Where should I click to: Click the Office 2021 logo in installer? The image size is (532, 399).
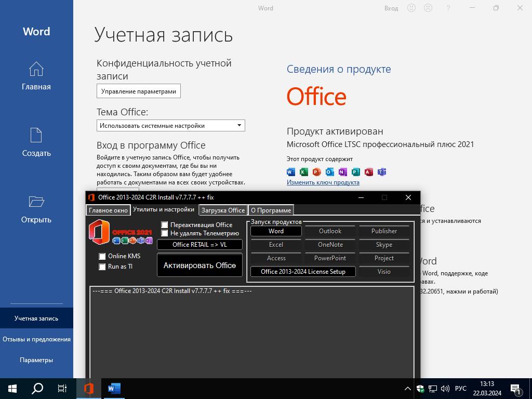point(121,232)
